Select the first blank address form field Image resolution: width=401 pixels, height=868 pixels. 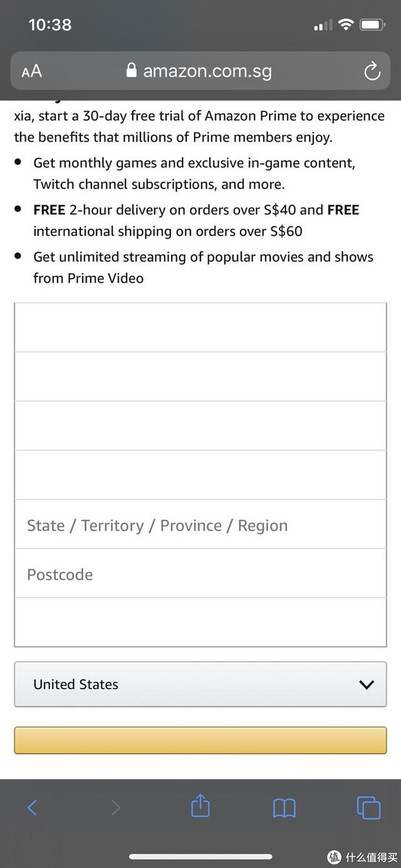[x=200, y=328]
